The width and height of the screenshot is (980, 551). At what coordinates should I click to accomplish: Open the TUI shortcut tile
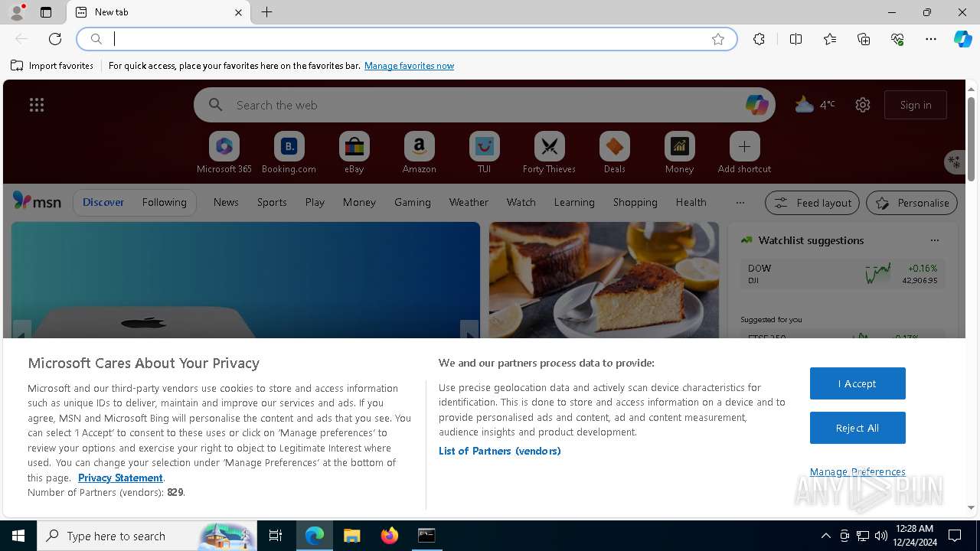click(x=484, y=153)
